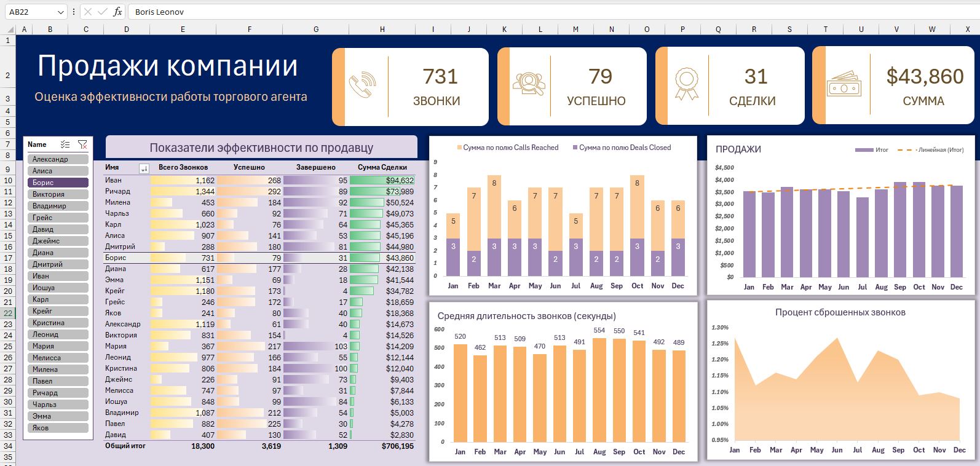This screenshot has height=466, width=980.
Task: Click the Борис row in the table
Action: coord(259,258)
